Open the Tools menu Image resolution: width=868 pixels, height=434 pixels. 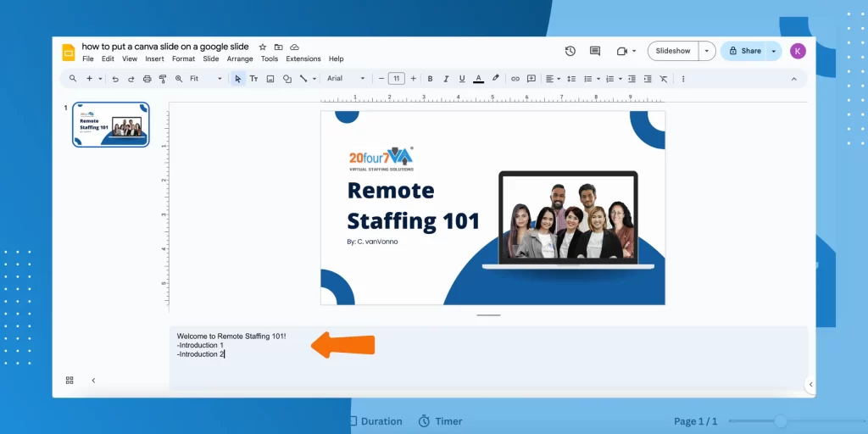[x=270, y=58]
